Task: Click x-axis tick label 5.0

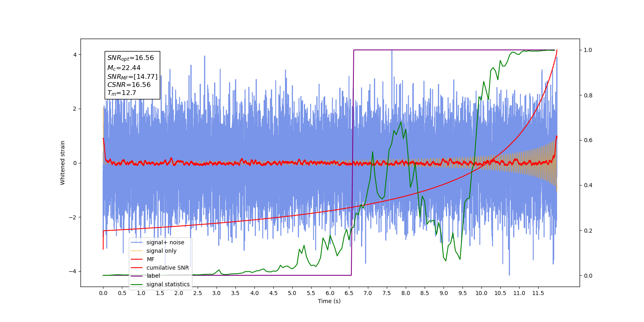Action: tap(292, 293)
